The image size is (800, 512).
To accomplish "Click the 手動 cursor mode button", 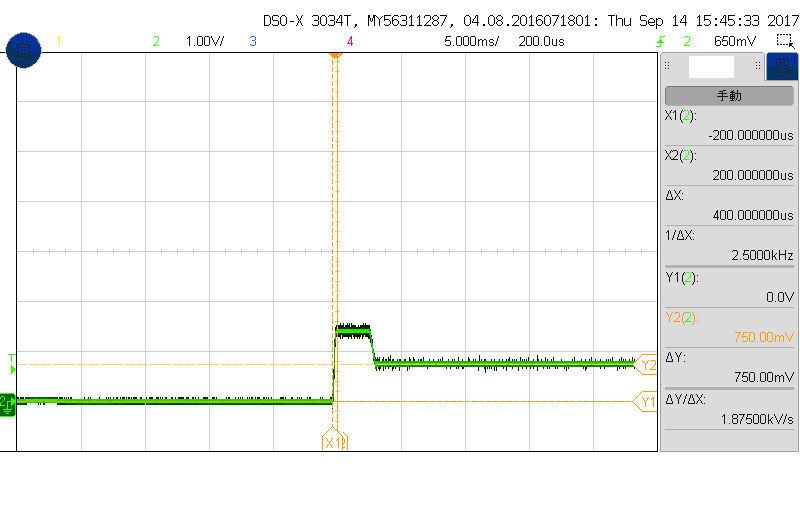I will point(729,96).
